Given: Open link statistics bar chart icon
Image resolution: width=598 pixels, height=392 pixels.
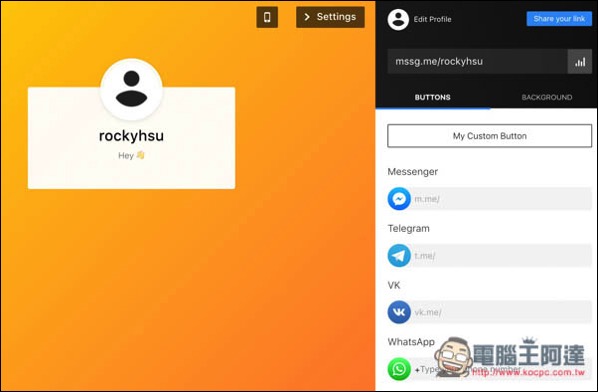Looking at the screenshot, I should pos(580,61).
